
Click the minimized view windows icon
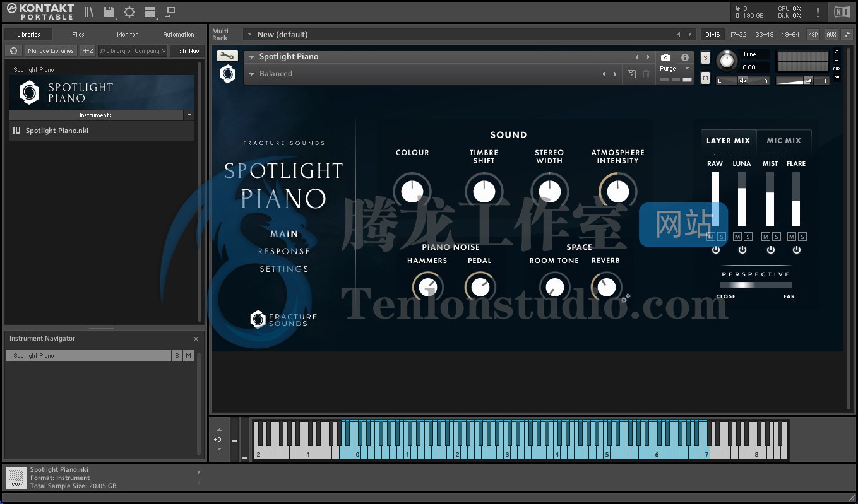[x=170, y=12]
